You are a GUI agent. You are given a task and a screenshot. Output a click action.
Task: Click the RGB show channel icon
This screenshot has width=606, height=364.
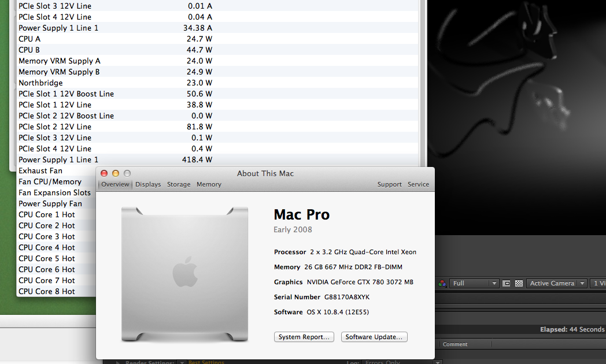[x=442, y=283]
